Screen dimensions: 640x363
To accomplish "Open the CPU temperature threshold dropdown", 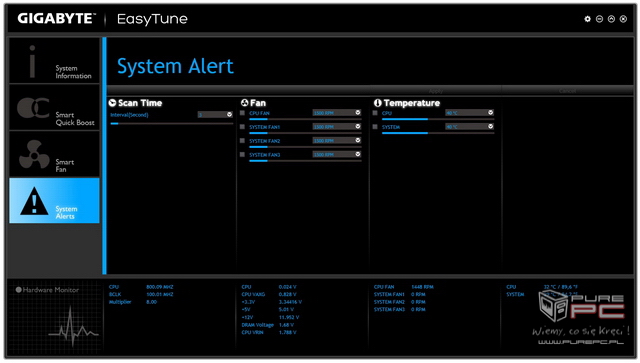I will click(469, 113).
